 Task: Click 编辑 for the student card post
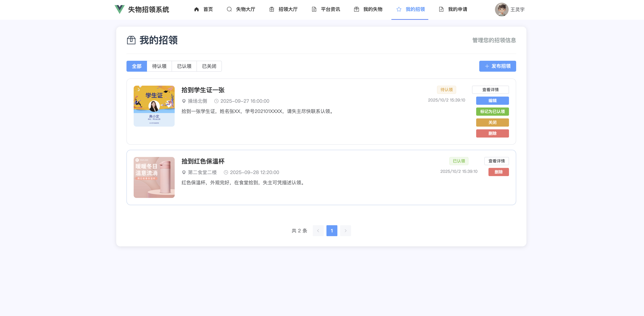pos(492,101)
